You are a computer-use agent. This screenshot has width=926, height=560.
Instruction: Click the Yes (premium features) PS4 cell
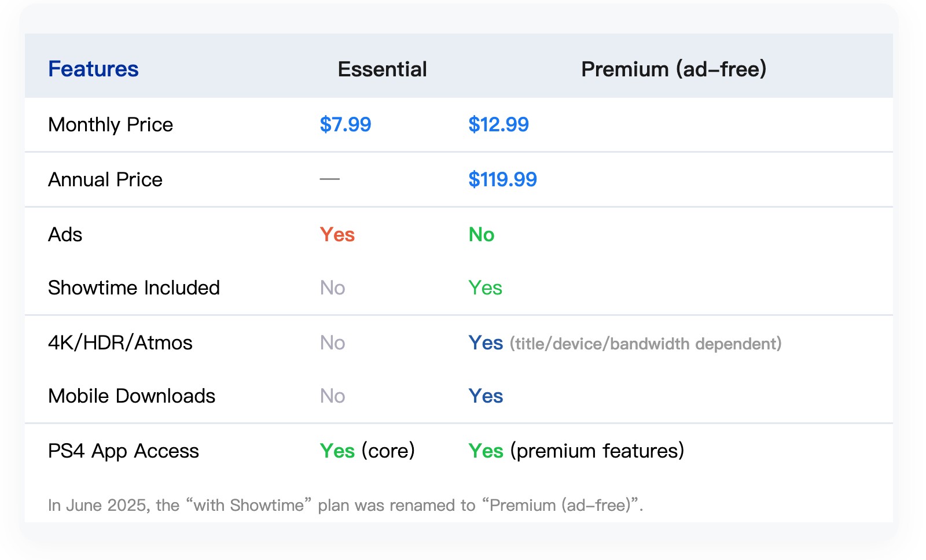point(576,451)
